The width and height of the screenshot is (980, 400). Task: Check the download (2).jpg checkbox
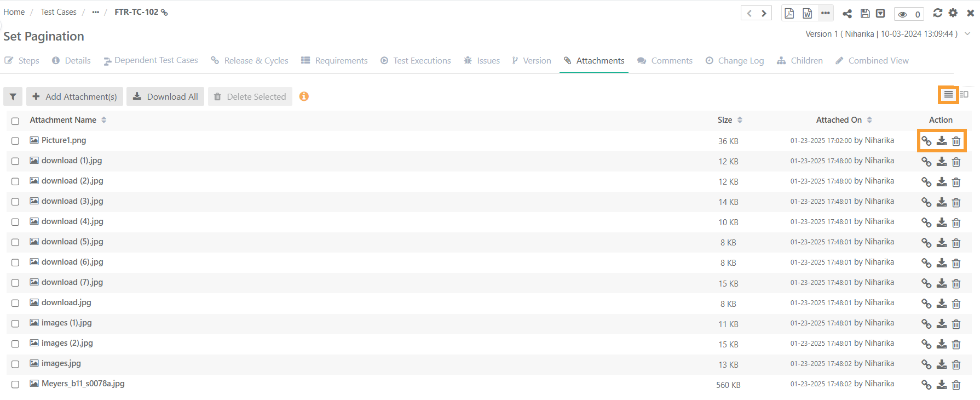click(x=15, y=181)
